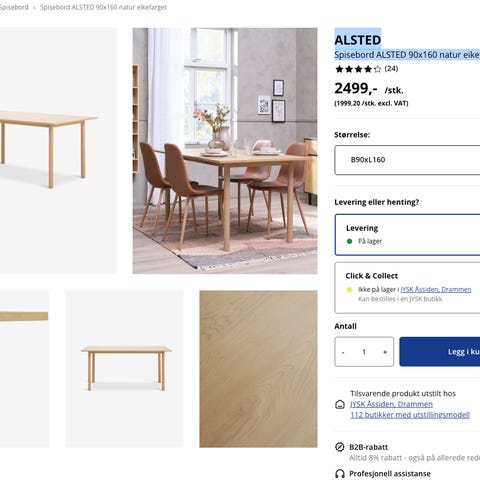Click the store icon beside Tilsvarende produkt

pos(340,405)
